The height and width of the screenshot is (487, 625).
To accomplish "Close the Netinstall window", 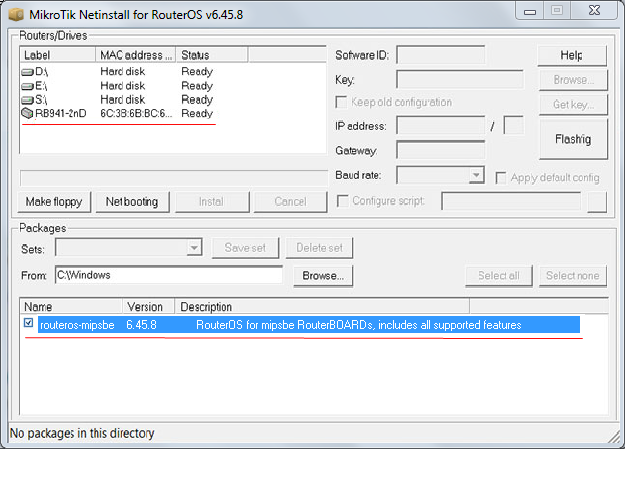I will coord(594,11).
